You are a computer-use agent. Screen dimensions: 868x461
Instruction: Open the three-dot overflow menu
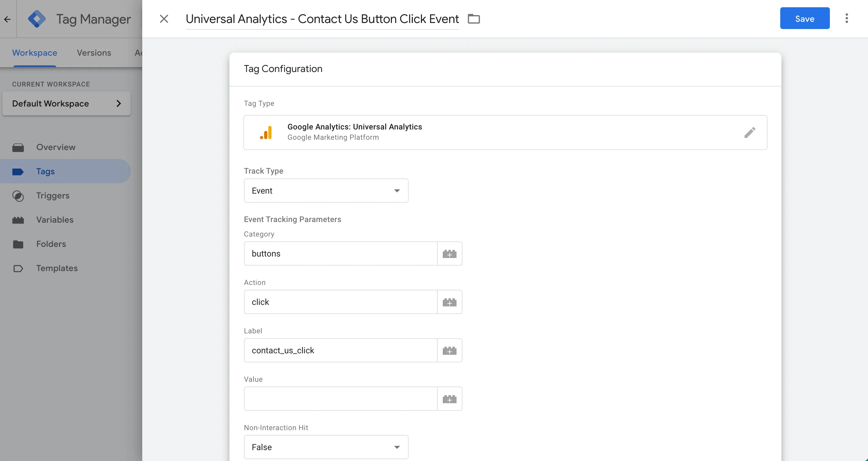click(x=847, y=18)
